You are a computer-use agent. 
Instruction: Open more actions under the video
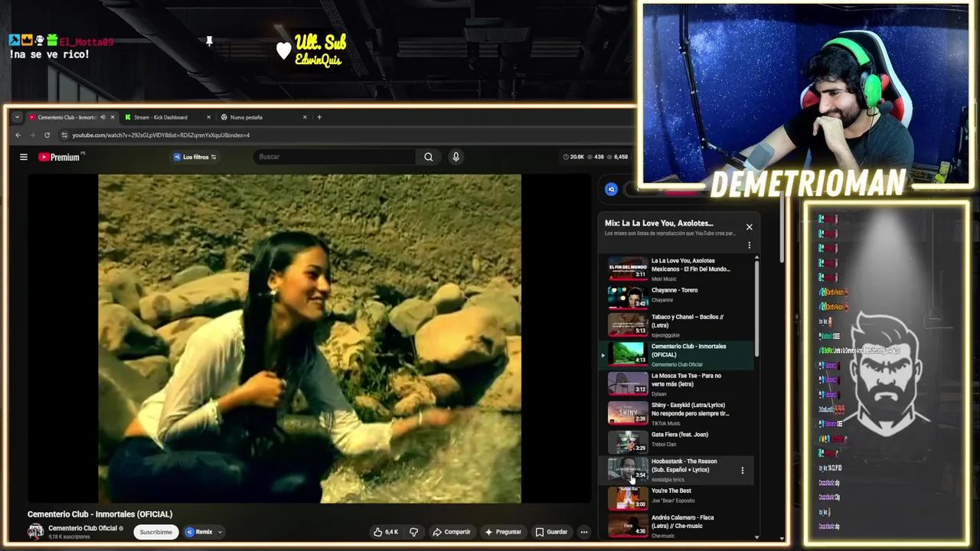point(584,532)
